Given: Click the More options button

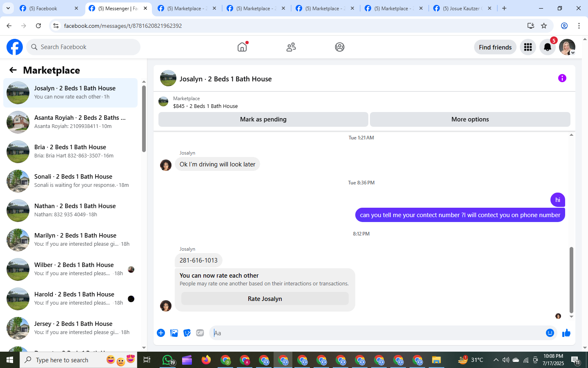Looking at the screenshot, I should [470, 119].
